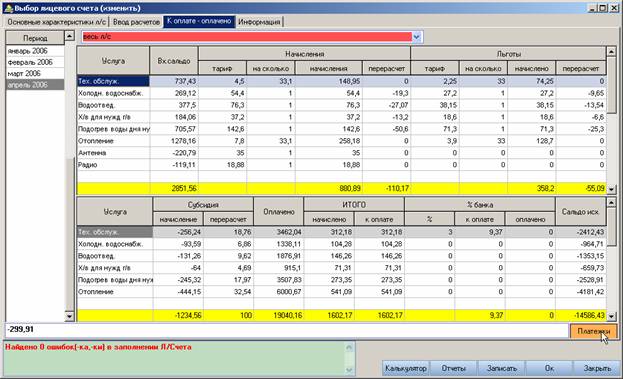
Task: Minimize the window
Action: (x=592, y=8)
